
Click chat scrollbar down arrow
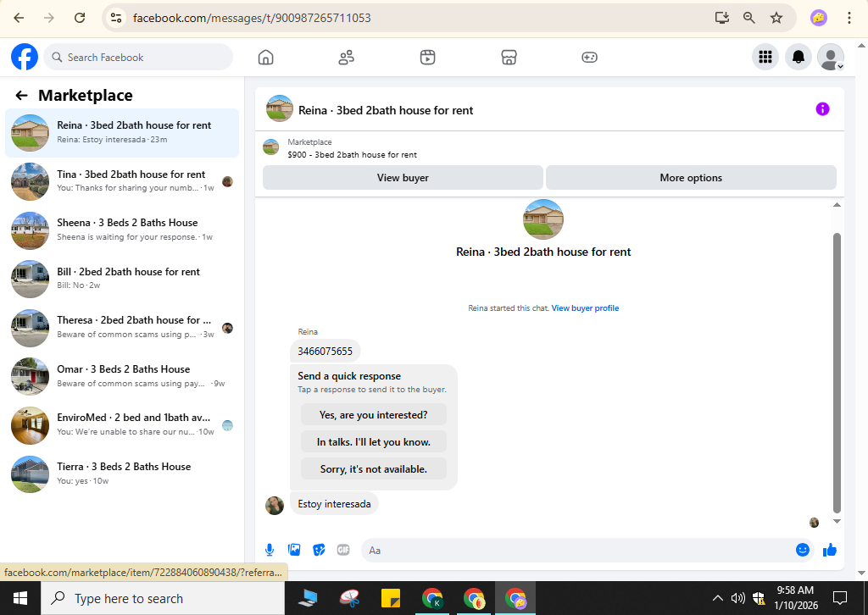pyautogui.click(x=837, y=521)
